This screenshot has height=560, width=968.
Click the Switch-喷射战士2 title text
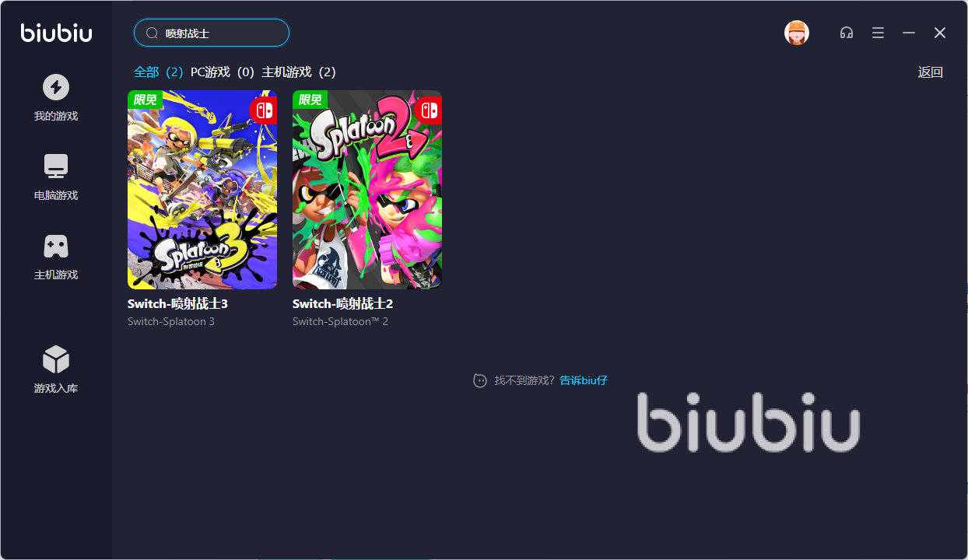342,303
